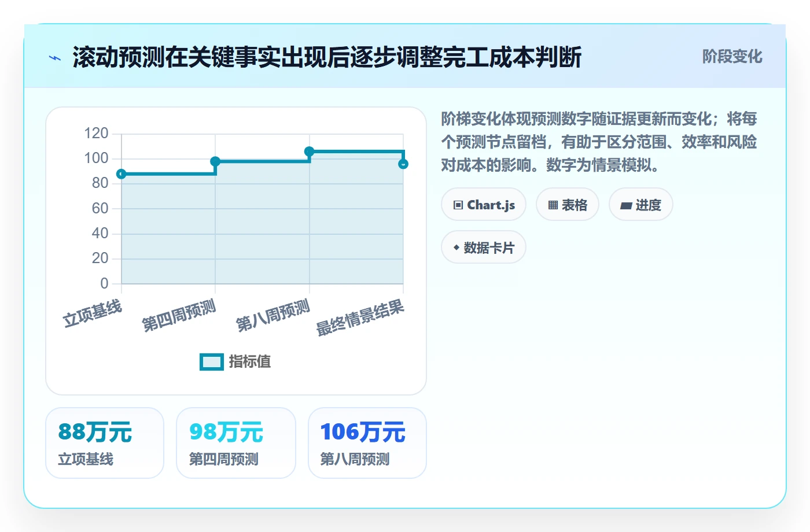Click the 阶段变化 label in header
The image size is (810, 532).
pos(732,57)
